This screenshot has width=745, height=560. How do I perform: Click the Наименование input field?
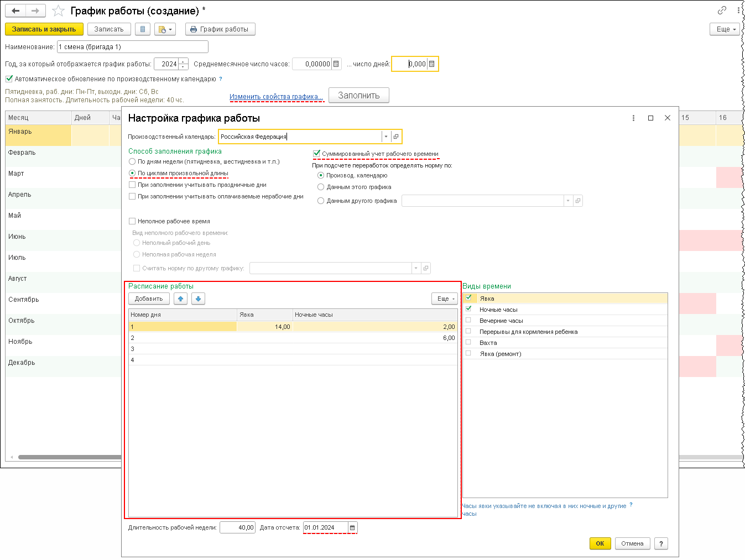(x=133, y=47)
